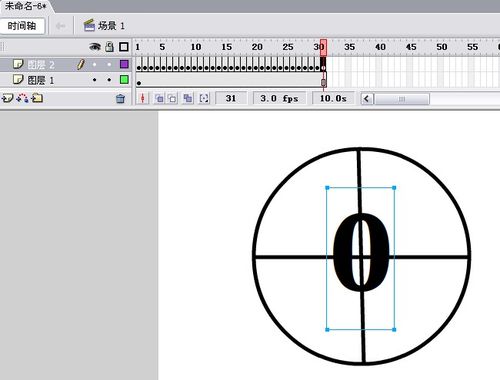Add a motion guide layer
Image resolution: width=500 pixels, height=380 pixels.
pos(22,98)
